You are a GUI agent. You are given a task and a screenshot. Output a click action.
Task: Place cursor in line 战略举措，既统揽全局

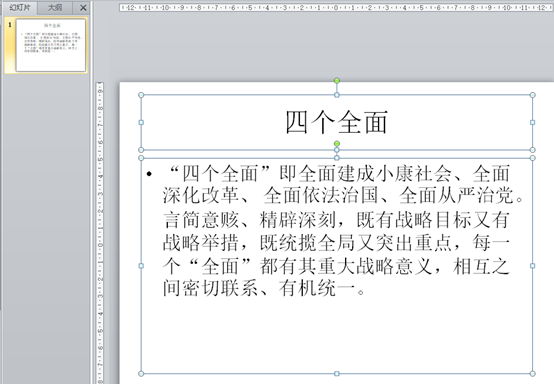[x=336, y=243]
